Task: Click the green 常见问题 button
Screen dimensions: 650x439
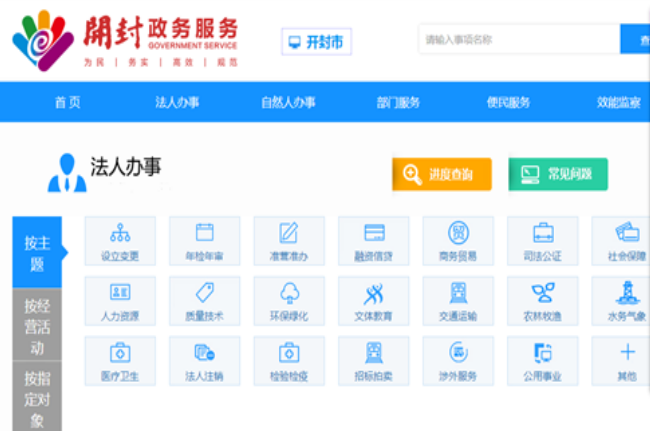Action: pos(557,174)
